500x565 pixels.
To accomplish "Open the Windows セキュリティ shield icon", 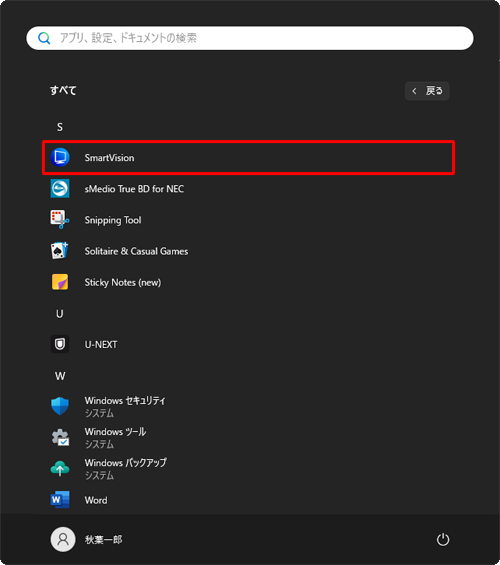I will click(x=60, y=406).
